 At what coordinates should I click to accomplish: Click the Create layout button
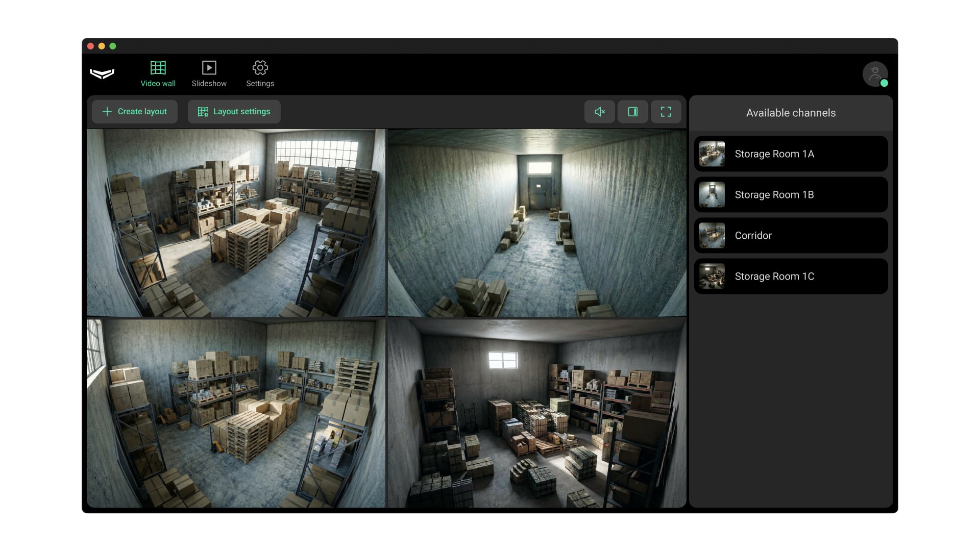tap(135, 111)
